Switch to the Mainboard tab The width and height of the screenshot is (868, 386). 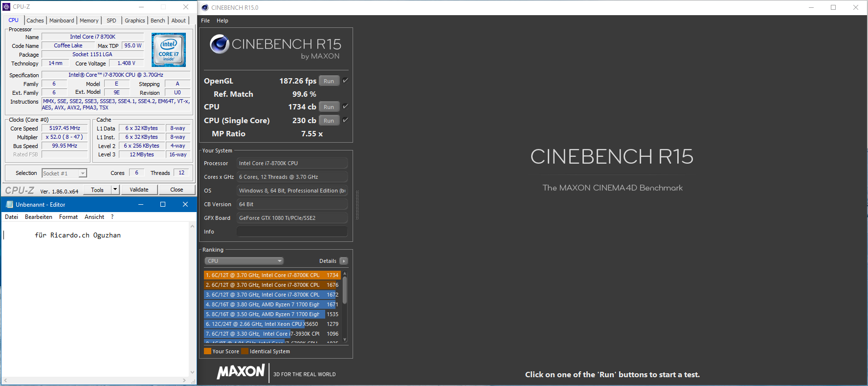[62, 21]
